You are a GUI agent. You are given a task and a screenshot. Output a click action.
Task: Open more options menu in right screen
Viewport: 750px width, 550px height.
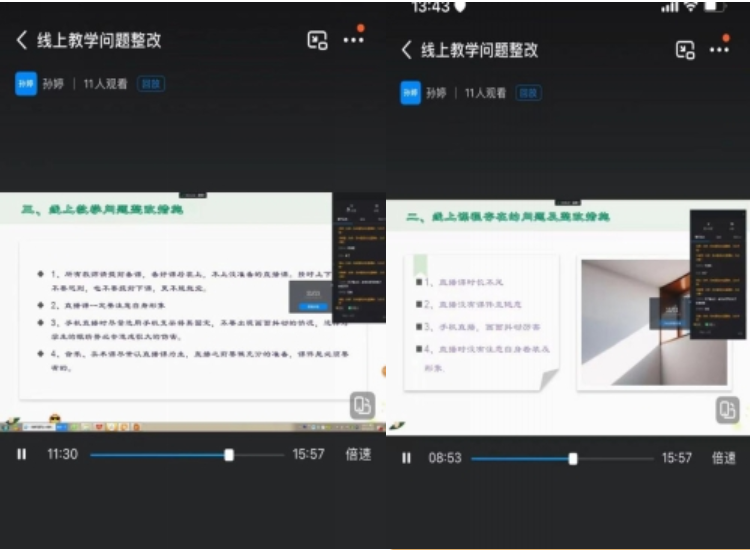719,50
